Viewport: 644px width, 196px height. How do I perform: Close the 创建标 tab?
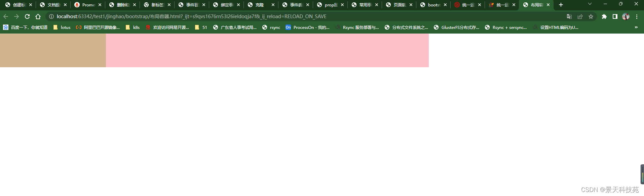click(31, 5)
